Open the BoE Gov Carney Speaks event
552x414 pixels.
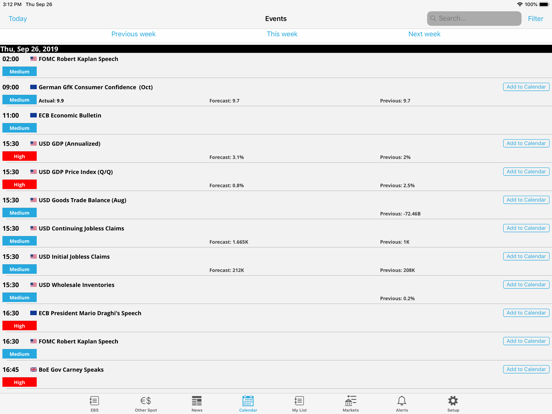276,376
